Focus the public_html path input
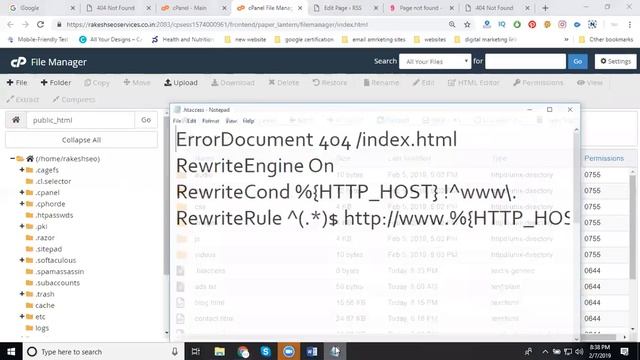This screenshot has width=640, height=360. [80, 120]
